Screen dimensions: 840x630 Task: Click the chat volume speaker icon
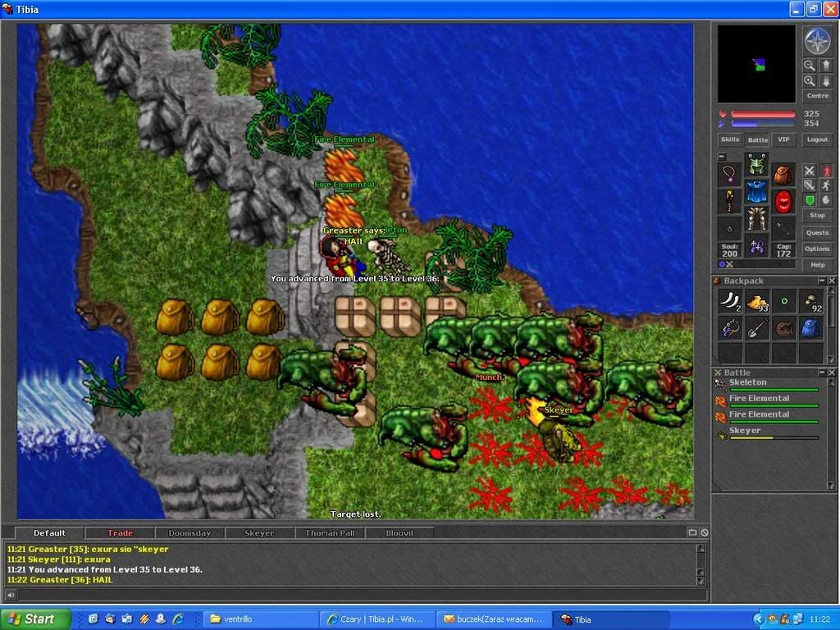tap(10, 595)
